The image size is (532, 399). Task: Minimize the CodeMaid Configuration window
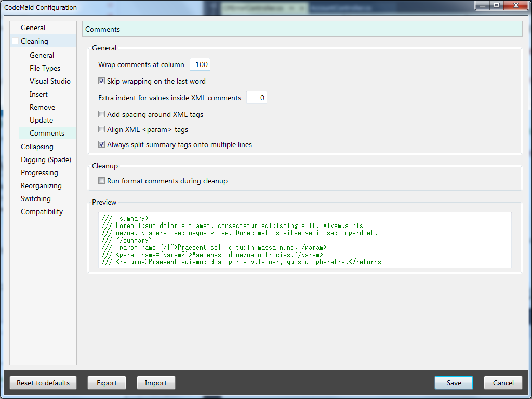pos(483,5)
